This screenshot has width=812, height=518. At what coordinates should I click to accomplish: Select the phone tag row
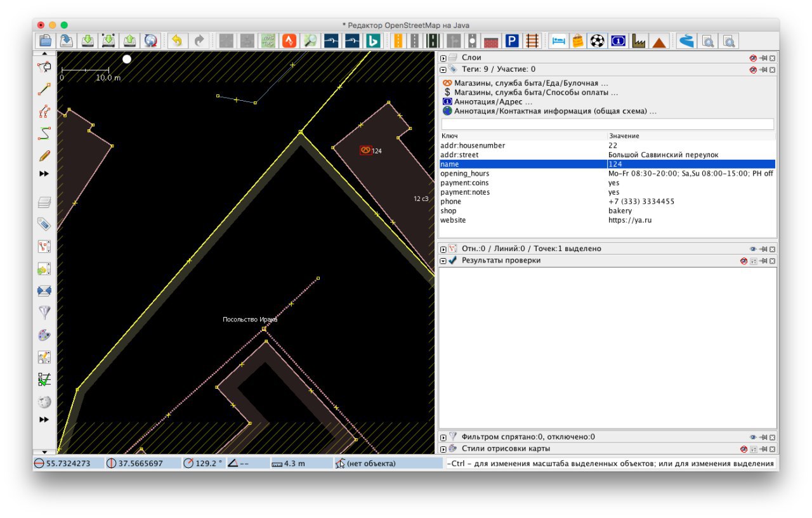(608, 202)
